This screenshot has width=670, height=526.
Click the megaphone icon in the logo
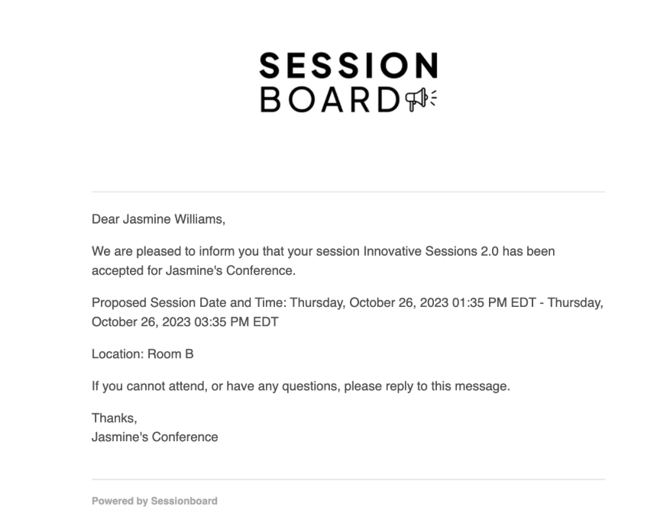point(420,99)
